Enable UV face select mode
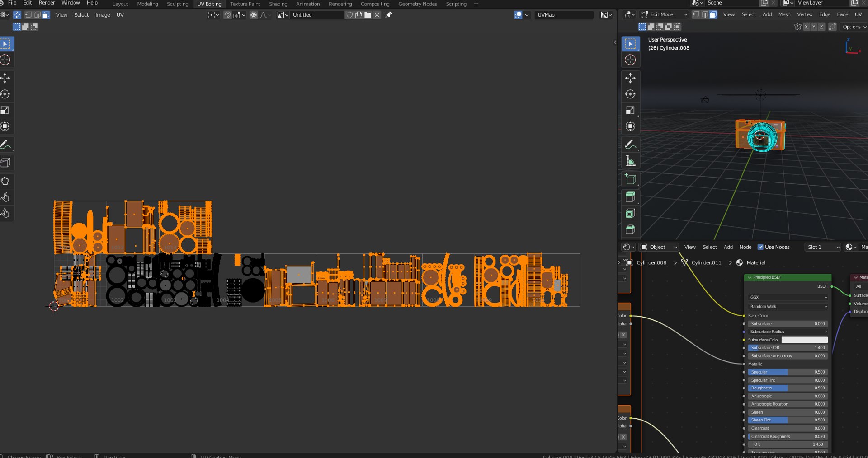This screenshot has height=458, width=868. point(46,15)
